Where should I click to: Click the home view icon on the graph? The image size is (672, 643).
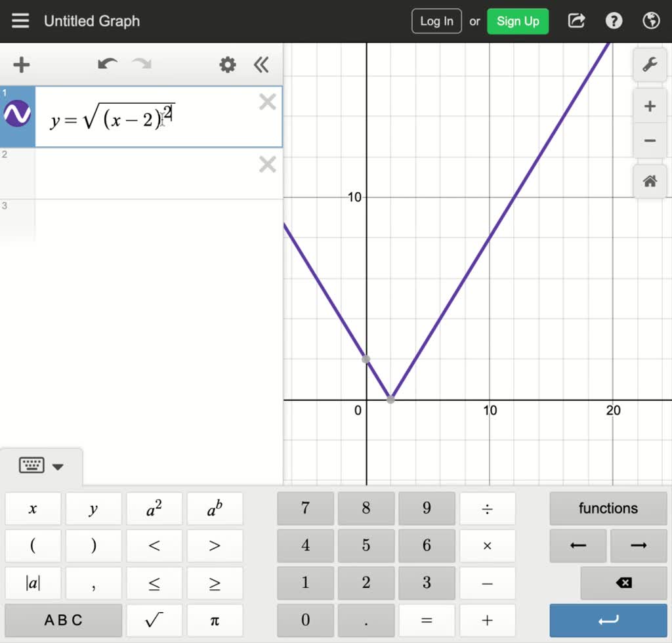(649, 182)
